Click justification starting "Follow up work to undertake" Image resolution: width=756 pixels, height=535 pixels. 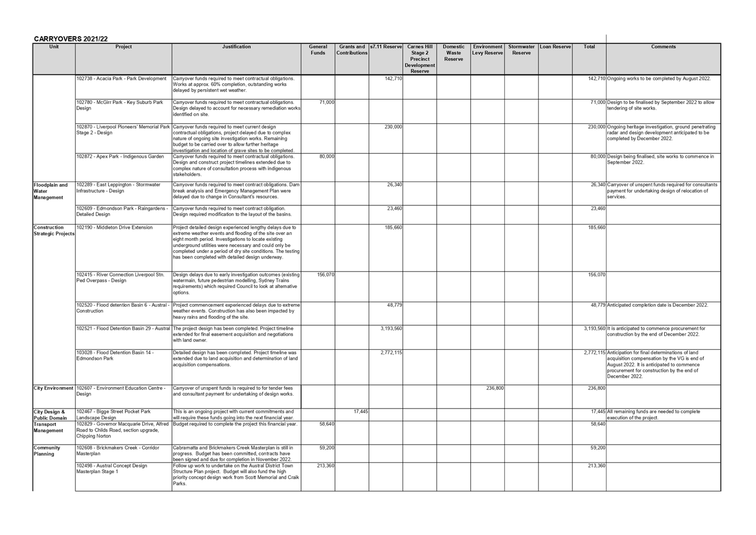[236, 475]
